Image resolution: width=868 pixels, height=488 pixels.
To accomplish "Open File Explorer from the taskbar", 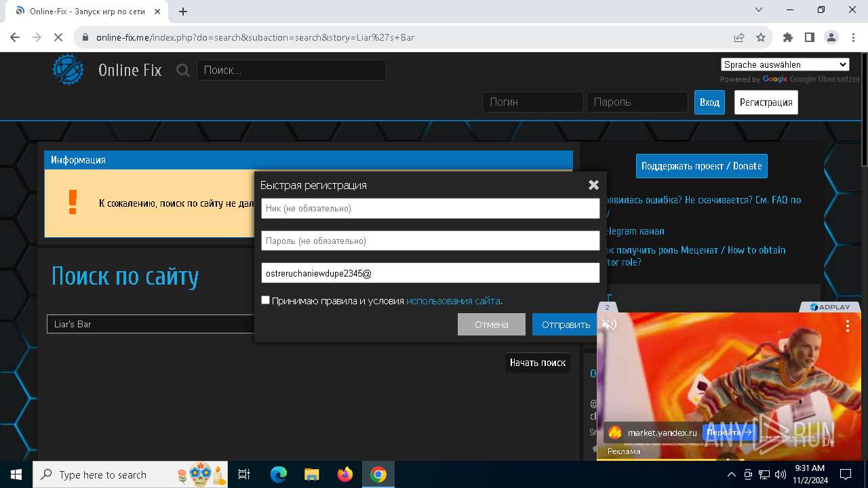I will [312, 474].
